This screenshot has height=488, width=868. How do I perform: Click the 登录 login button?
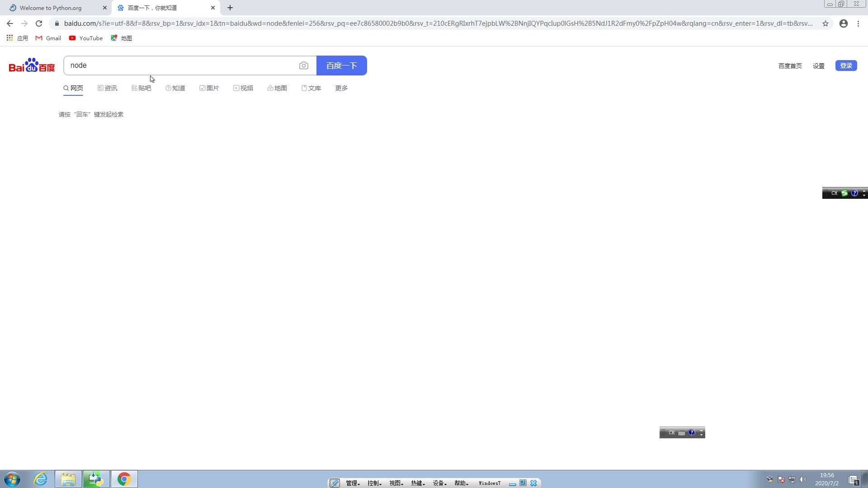[x=846, y=66]
